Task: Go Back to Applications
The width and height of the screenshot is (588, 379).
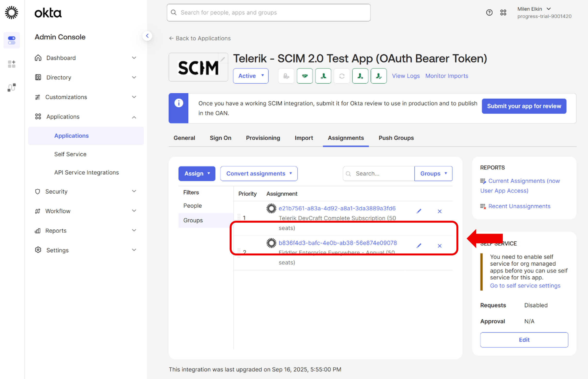Action: click(x=200, y=38)
